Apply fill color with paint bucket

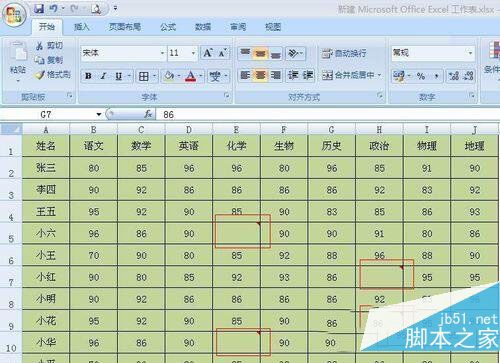[169, 77]
